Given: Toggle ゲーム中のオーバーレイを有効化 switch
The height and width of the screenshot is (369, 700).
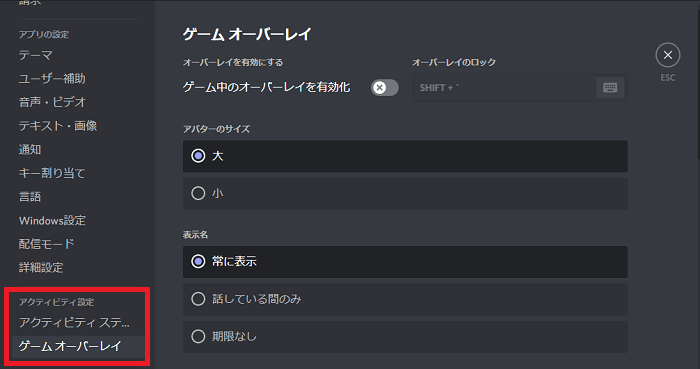Looking at the screenshot, I should click(x=384, y=87).
